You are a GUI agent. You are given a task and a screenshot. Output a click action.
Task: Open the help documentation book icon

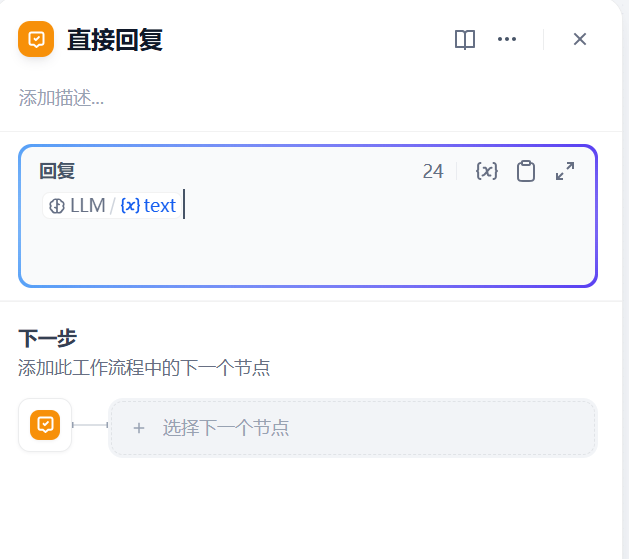465,39
